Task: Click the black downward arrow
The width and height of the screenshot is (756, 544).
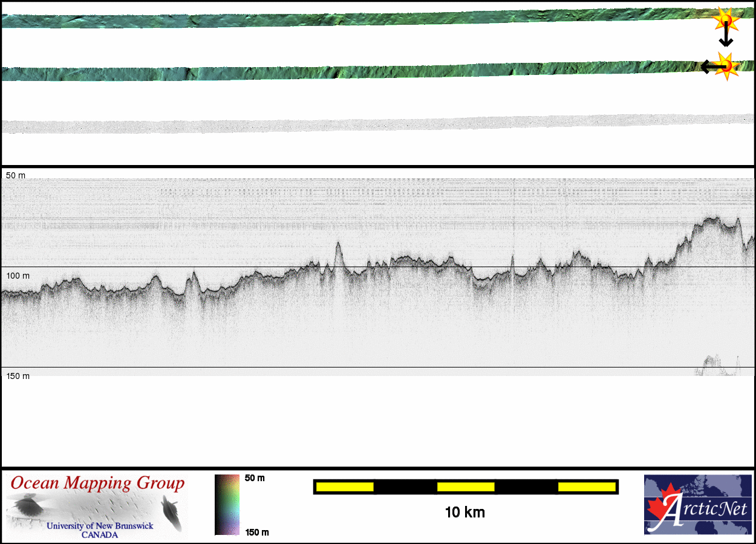Action: (726, 37)
